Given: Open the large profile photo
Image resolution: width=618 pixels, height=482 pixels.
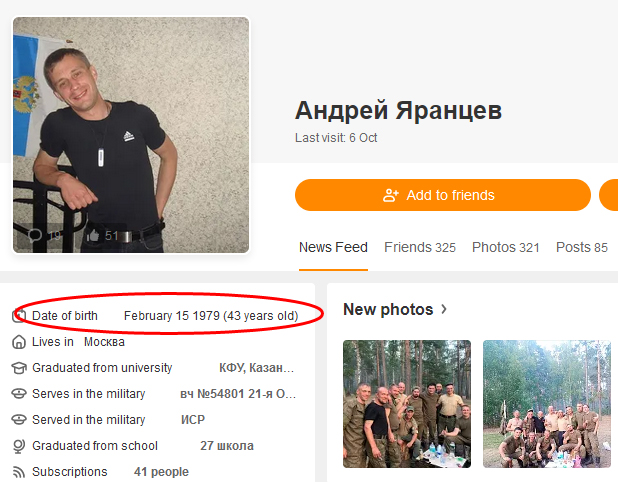Looking at the screenshot, I should (131, 135).
